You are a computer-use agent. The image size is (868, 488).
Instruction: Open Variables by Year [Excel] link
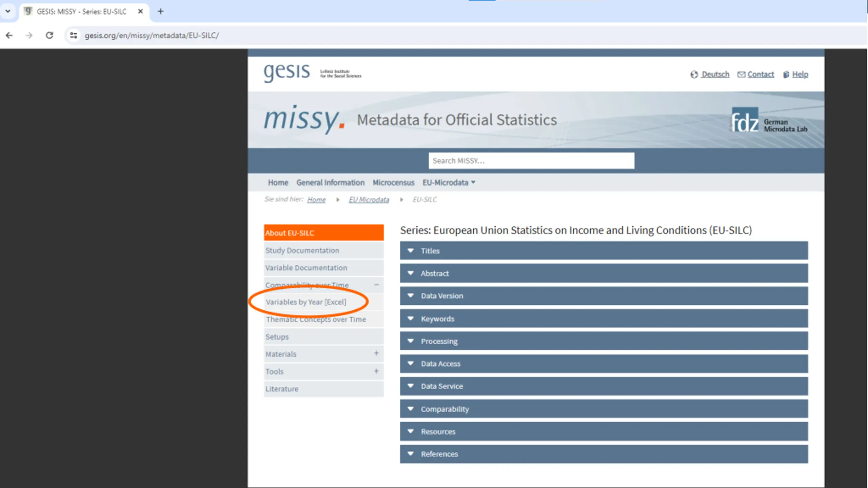point(306,302)
